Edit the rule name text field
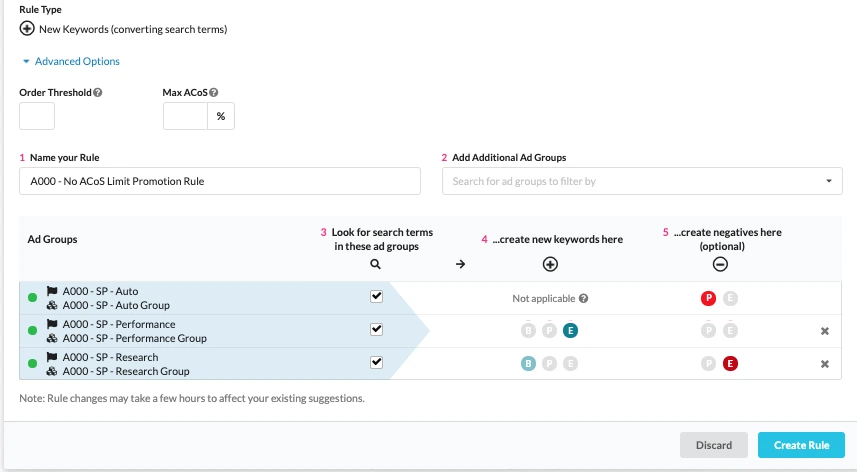857x472 pixels. point(220,181)
